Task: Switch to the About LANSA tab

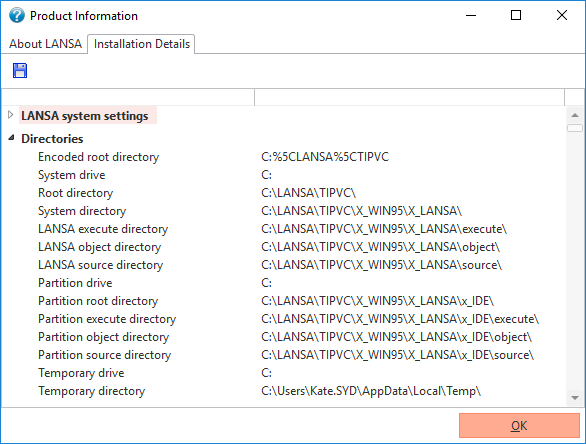Action: pyautogui.click(x=45, y=44)
